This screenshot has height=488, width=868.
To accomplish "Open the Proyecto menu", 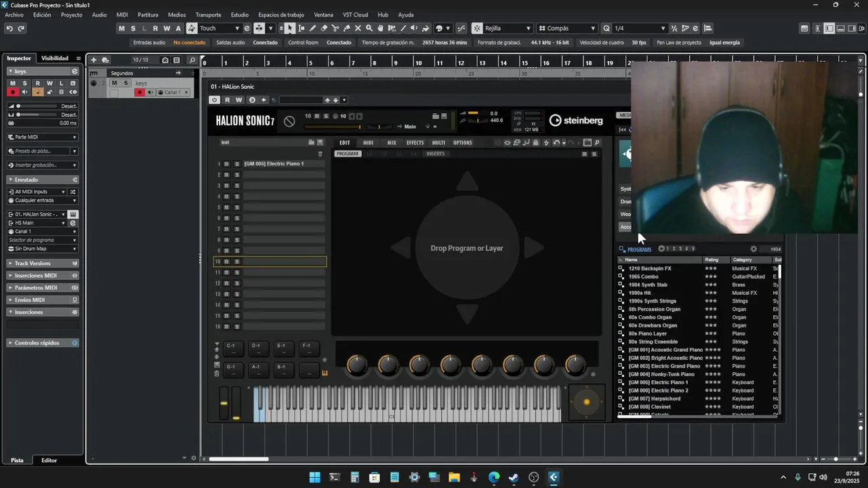I will click(x=71, y=15).
